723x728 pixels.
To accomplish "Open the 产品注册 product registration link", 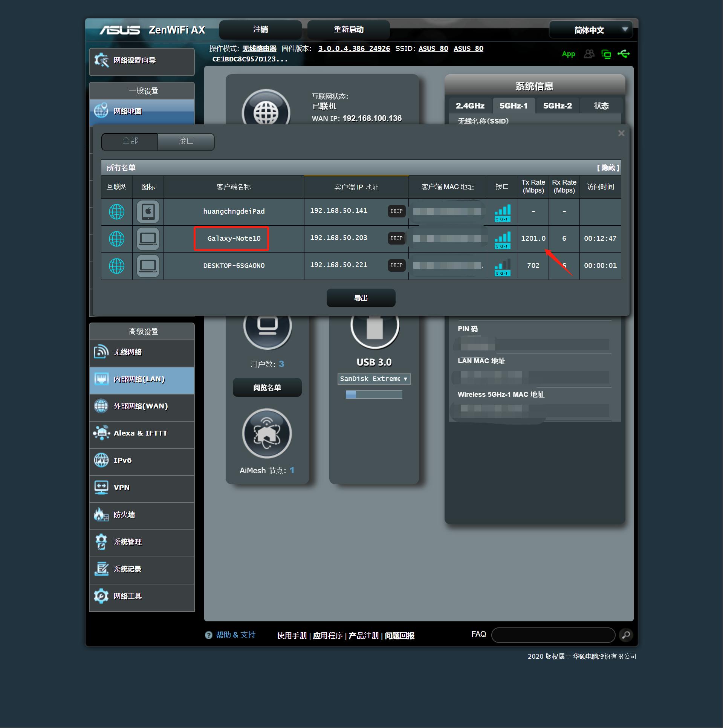I will (364, 635).
